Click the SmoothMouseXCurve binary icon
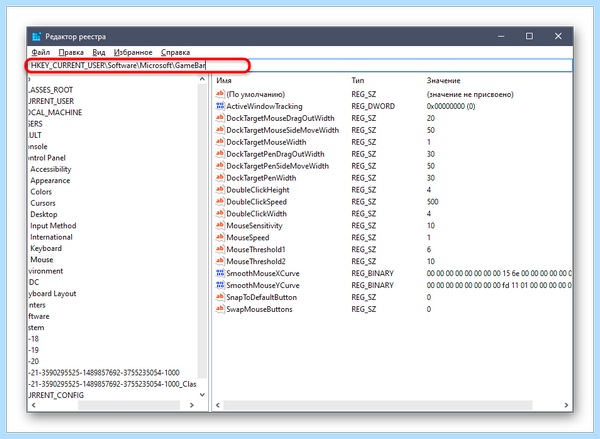 (x=220, y=273)
